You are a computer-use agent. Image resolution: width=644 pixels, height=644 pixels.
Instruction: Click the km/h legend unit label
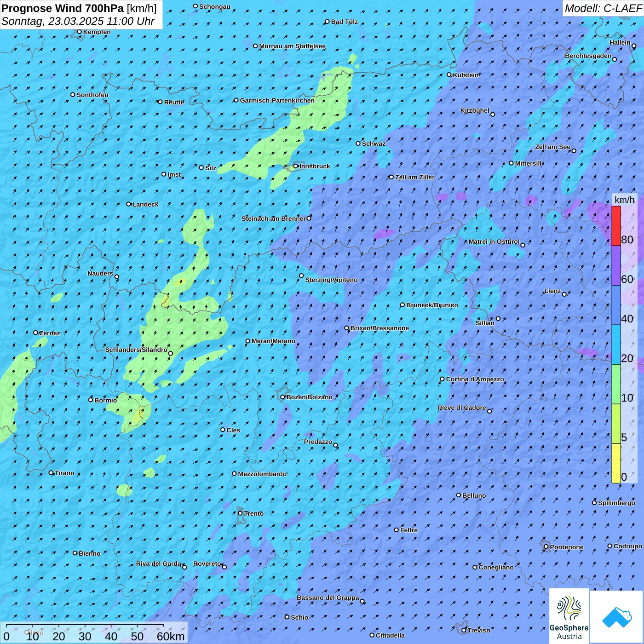click(624, 200)
